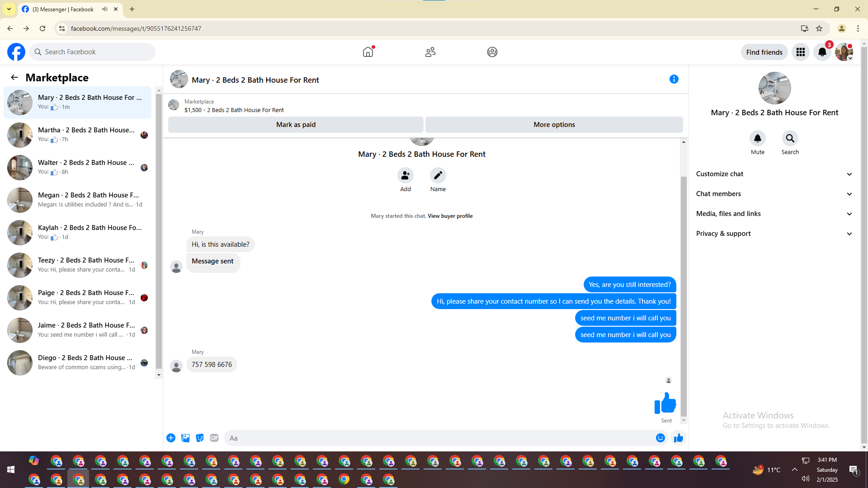Expand Media, files and links section
Viewport: 868px width, 488px height.
pyautogui.click(x=774, y=214)
